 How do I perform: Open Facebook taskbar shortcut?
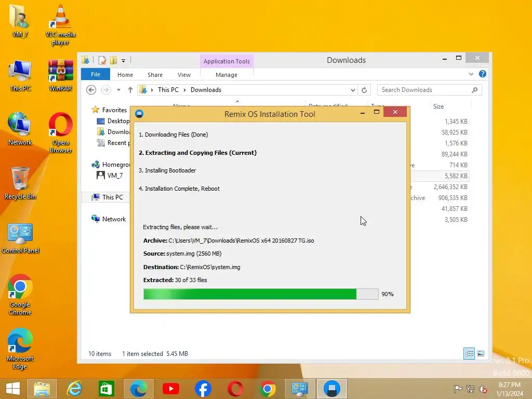point(203,389)
